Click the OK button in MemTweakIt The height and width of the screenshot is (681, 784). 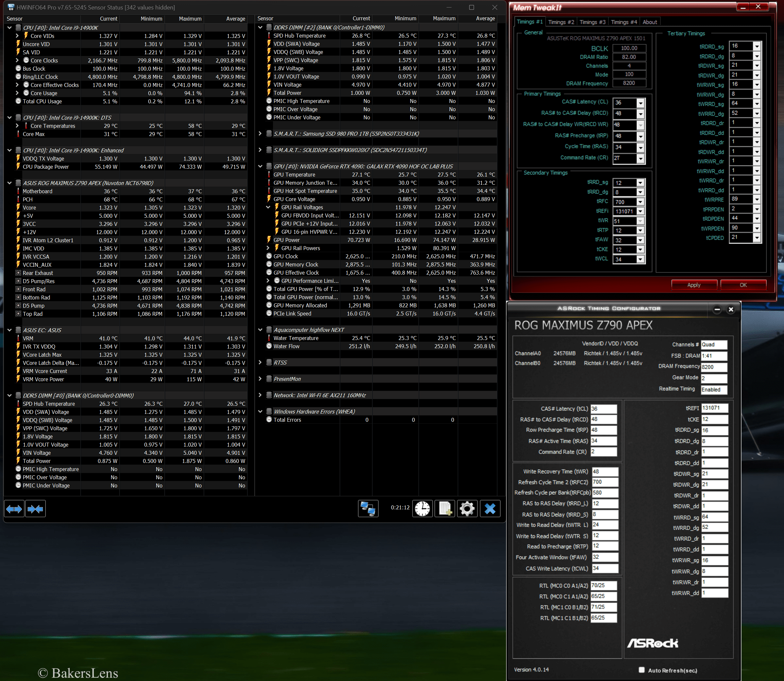coord(743,285)
